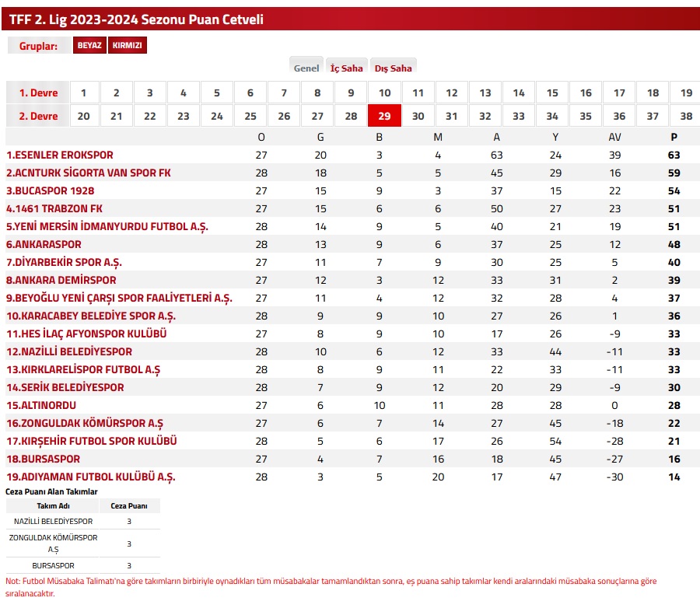The image size is (700, 608).
Task: Open the Bursaspor standings team link
Action: pyautogui.click(x=44, y=459)
